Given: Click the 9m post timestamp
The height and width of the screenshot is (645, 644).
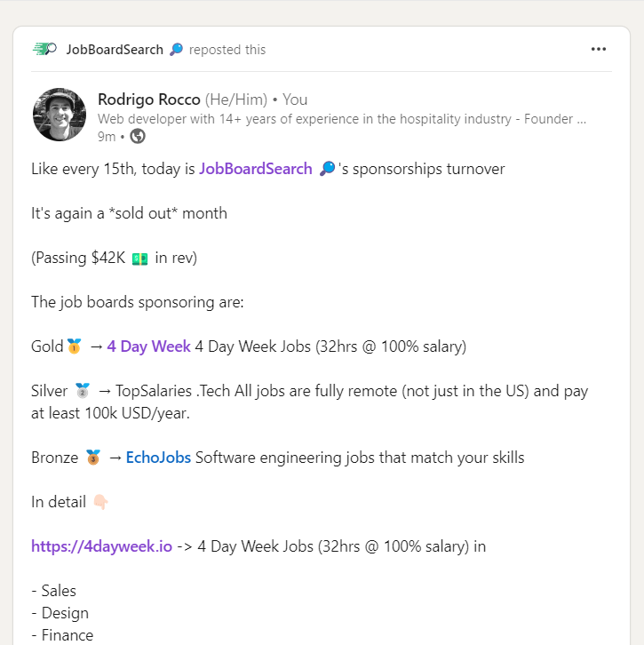Looking at the screenshot, I should 107,136.
